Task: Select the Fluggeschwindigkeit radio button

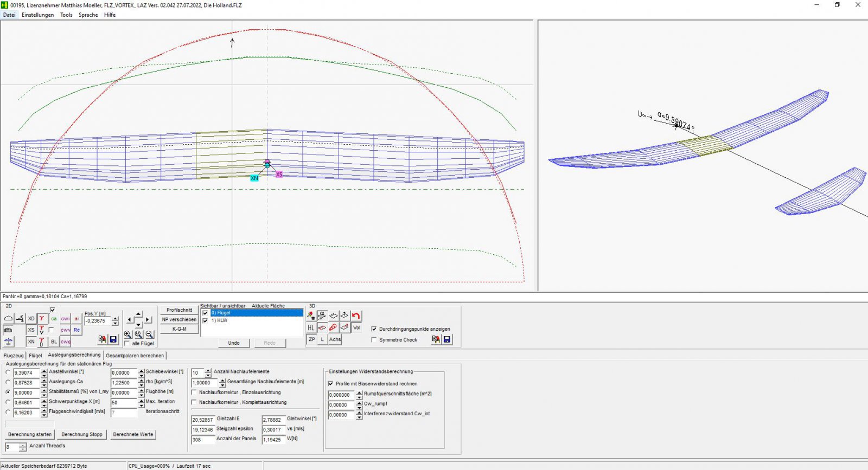Action: (8, 412)
